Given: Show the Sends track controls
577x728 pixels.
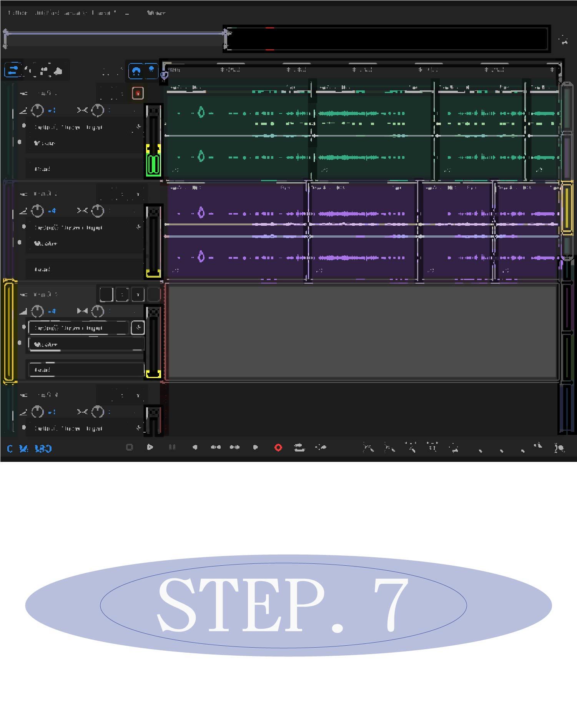Looking at the screenshot, I should click(x=45, y=71).
